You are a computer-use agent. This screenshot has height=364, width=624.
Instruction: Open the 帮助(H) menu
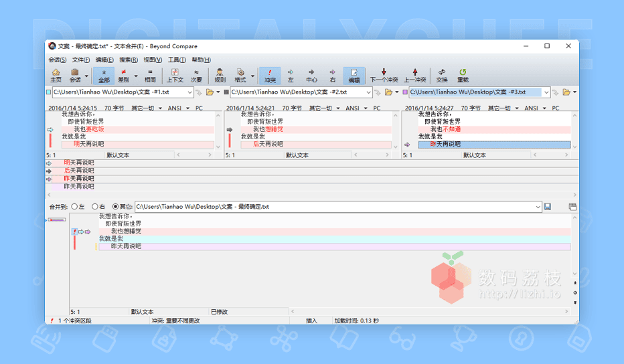(201, 60)
